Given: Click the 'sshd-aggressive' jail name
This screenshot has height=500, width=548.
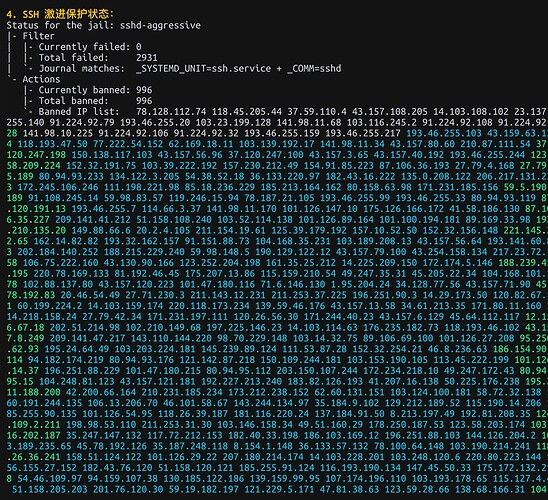Looking at the screenshot, I should 160,25.
